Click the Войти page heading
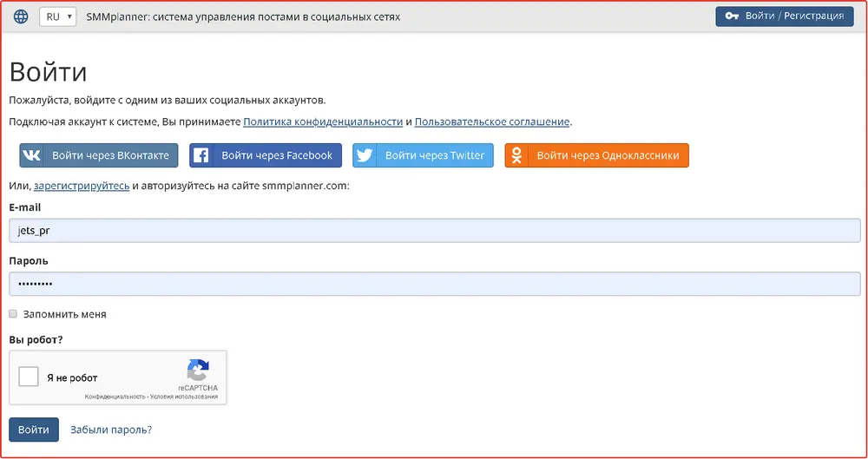The height and width of the screenshot is (459, 868). 48,72
